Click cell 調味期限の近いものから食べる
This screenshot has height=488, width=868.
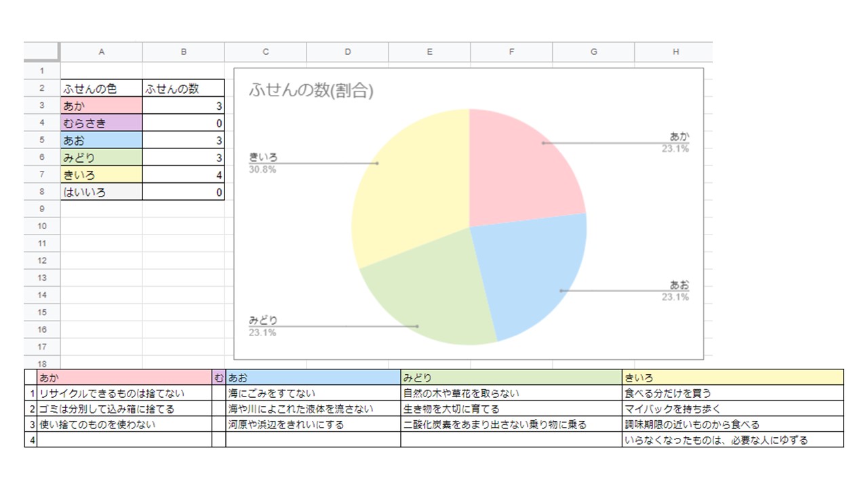[x=733, y=424]
